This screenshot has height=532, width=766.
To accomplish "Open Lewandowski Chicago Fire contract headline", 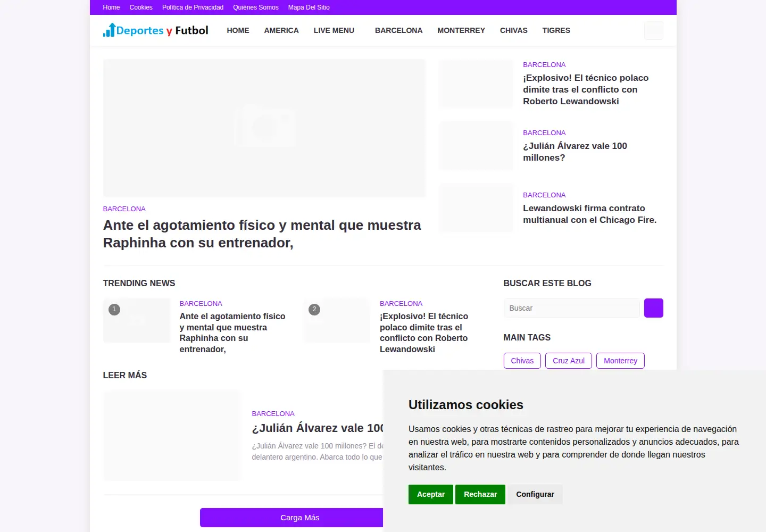I will 590,214.
